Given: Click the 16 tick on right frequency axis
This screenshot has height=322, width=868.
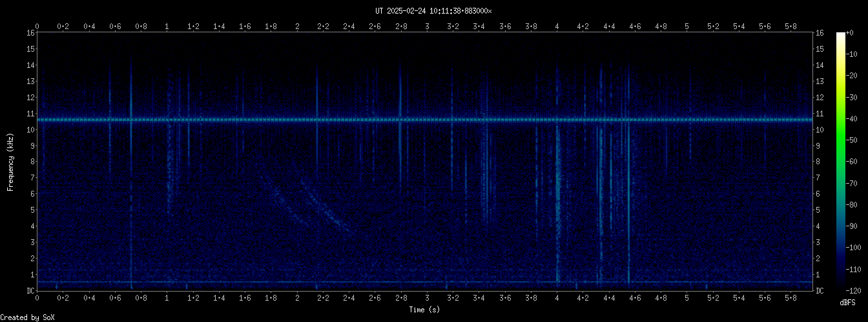Looking at the screenshot, I should click(820, 33).
